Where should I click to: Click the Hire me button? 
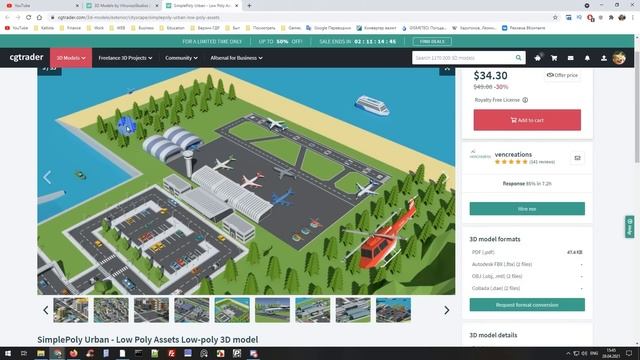(x=527, y=209)
